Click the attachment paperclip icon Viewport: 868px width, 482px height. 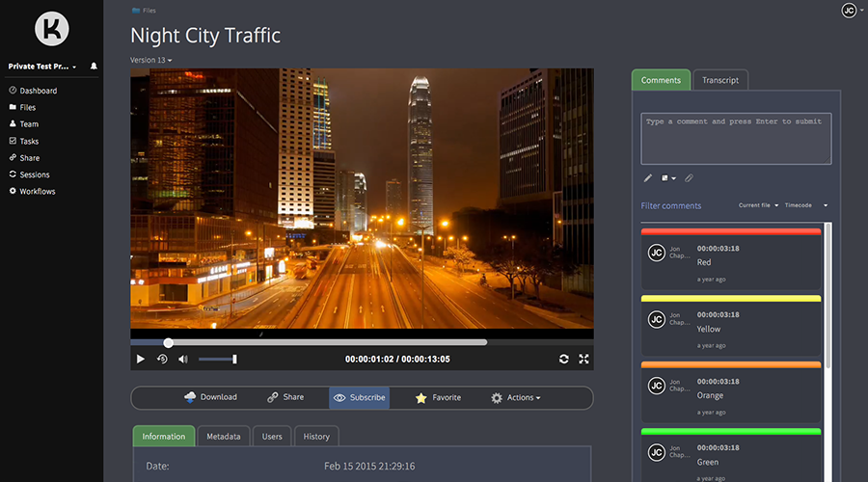[x=689, y=178]
